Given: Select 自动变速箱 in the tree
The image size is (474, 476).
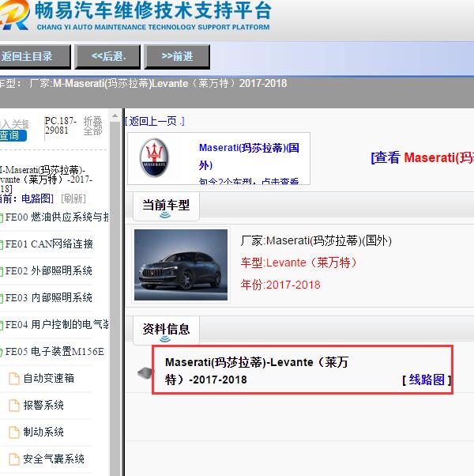Looking at the screenshot, I should [48, 379].
